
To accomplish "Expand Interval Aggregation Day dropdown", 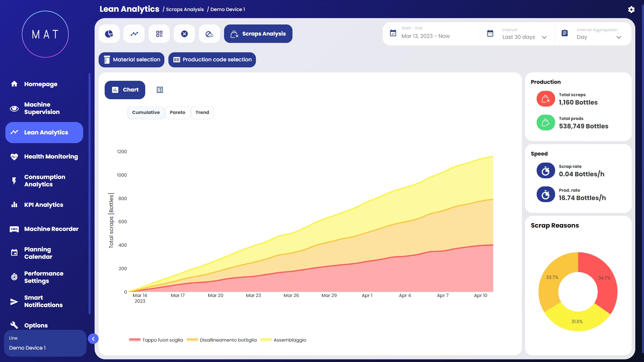I will click(599, 37).
